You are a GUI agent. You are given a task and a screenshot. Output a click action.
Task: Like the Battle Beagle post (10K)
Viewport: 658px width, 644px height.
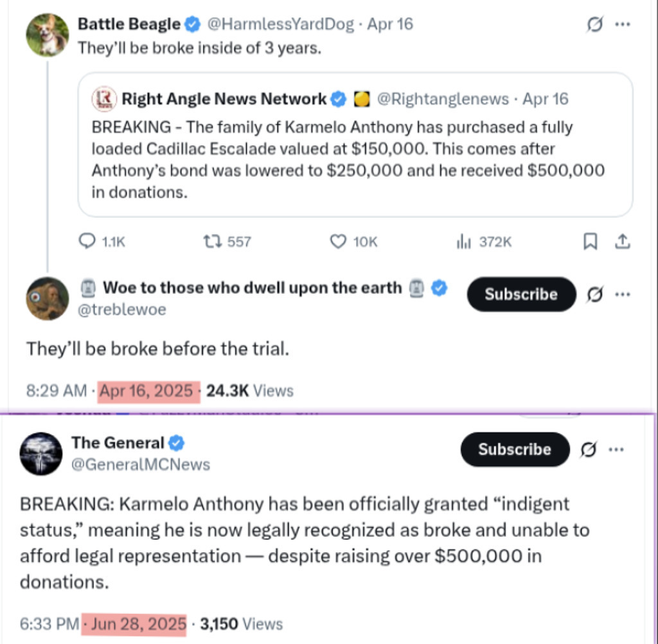click(338, 241)
